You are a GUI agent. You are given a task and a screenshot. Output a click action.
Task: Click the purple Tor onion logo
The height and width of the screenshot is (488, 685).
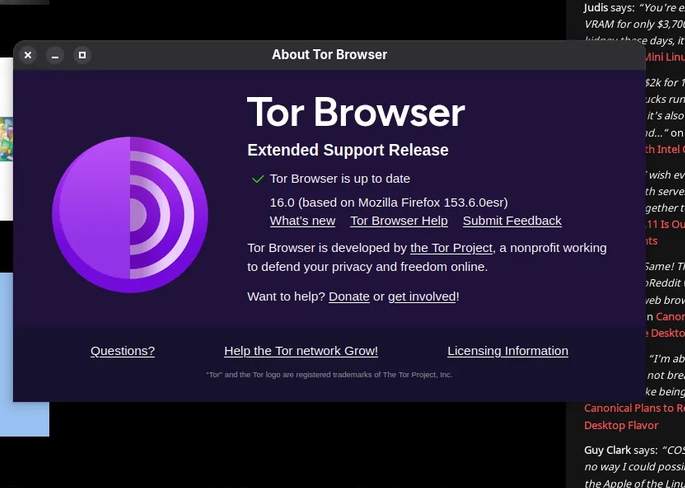130,215
